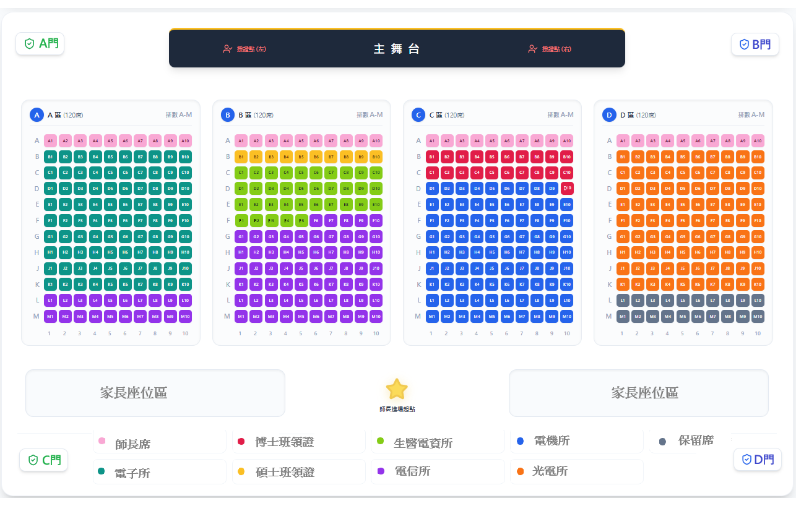This screenshot has width=796, height=532.
Task: Click the left 家長座位區 box
Action: 155,393
